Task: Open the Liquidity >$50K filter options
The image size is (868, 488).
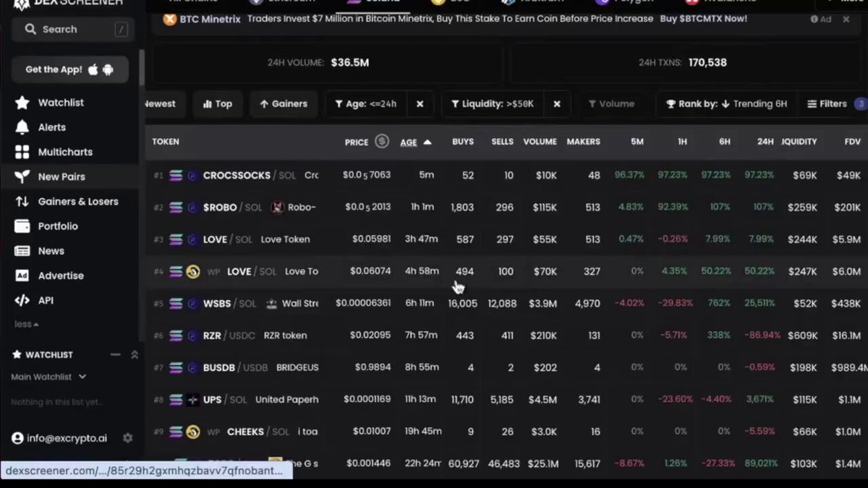Action: [x=493, y=104]
